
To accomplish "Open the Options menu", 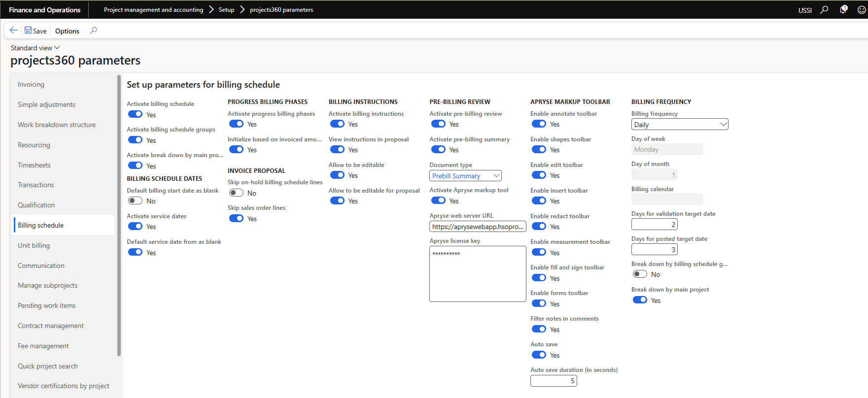I will [x=67, y=31].
